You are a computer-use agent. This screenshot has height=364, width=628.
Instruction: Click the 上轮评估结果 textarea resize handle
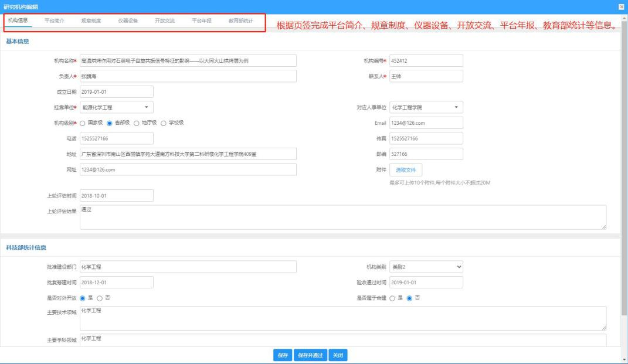604,227
